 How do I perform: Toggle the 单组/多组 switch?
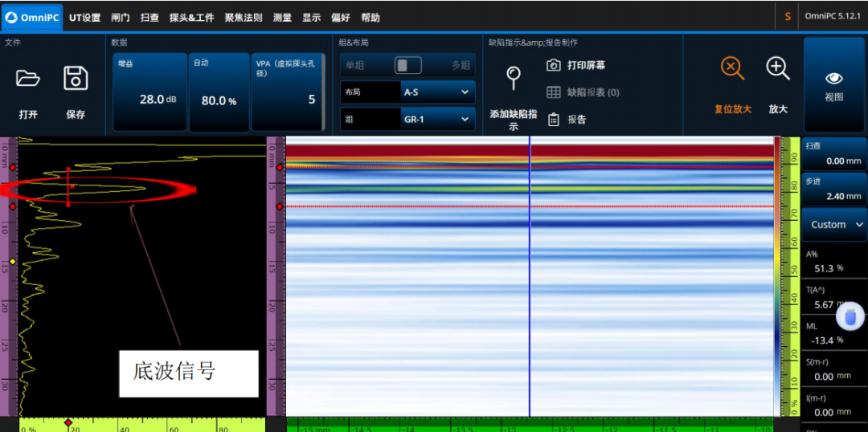[x=408, y=65]
